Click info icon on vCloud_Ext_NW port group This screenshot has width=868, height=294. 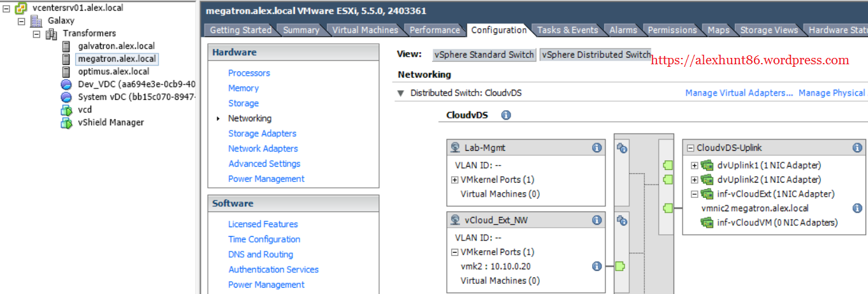tap(597, 220)
